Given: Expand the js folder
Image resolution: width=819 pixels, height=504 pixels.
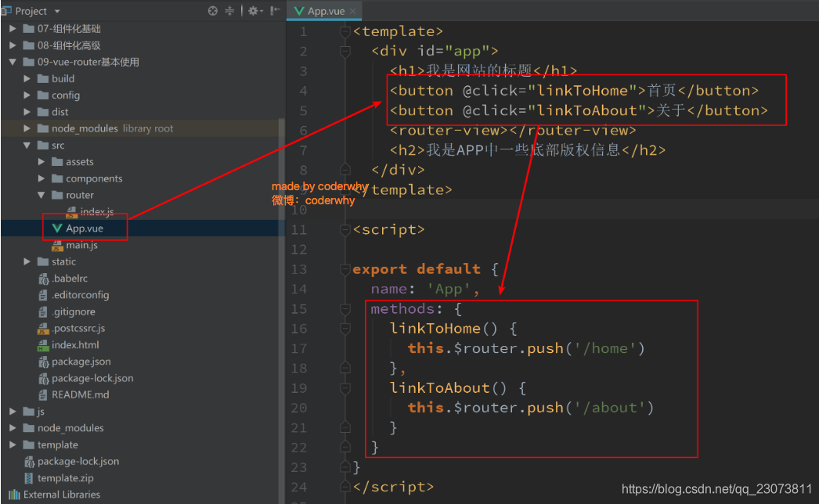Looking at the screenshot, I should [13, 412].
